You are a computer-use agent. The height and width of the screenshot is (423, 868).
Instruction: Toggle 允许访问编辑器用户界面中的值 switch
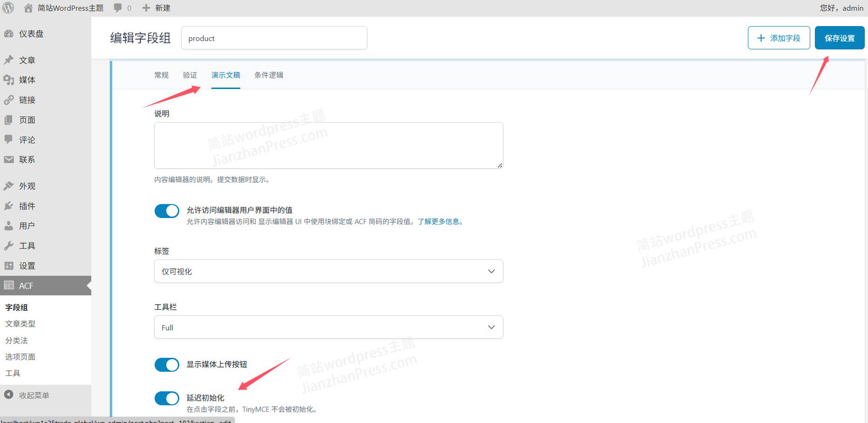167,211
